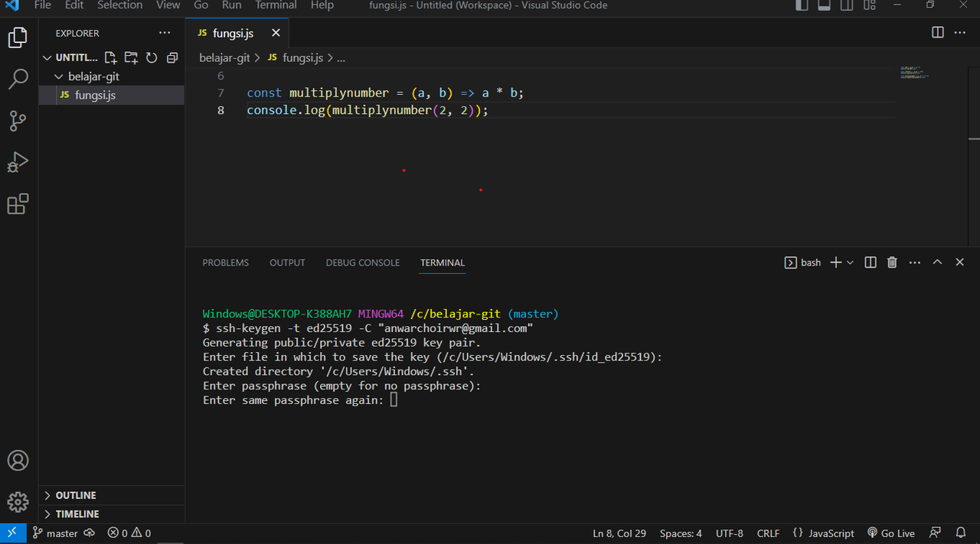The width and height of the screenshot is (980, 544).
Task: Click master branch in status bar
Action: 55,533
